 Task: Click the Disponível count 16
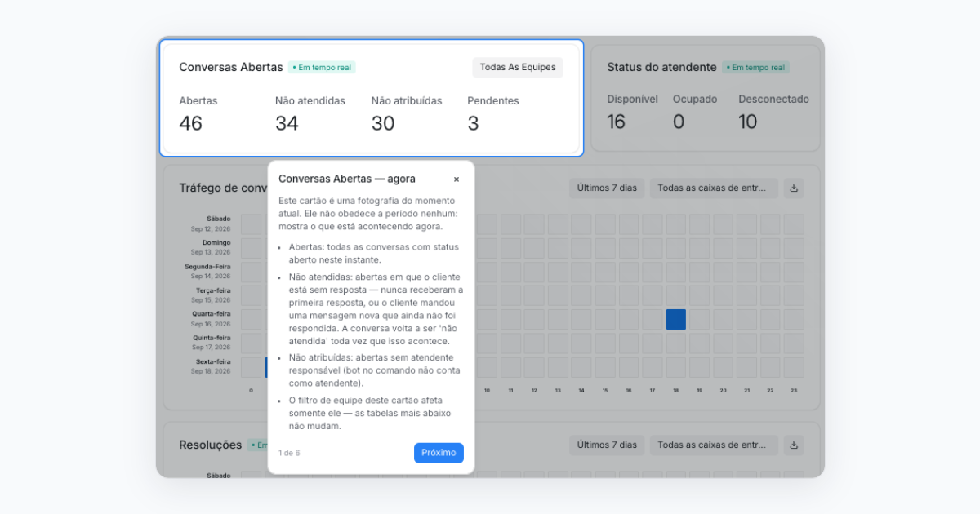616,122
